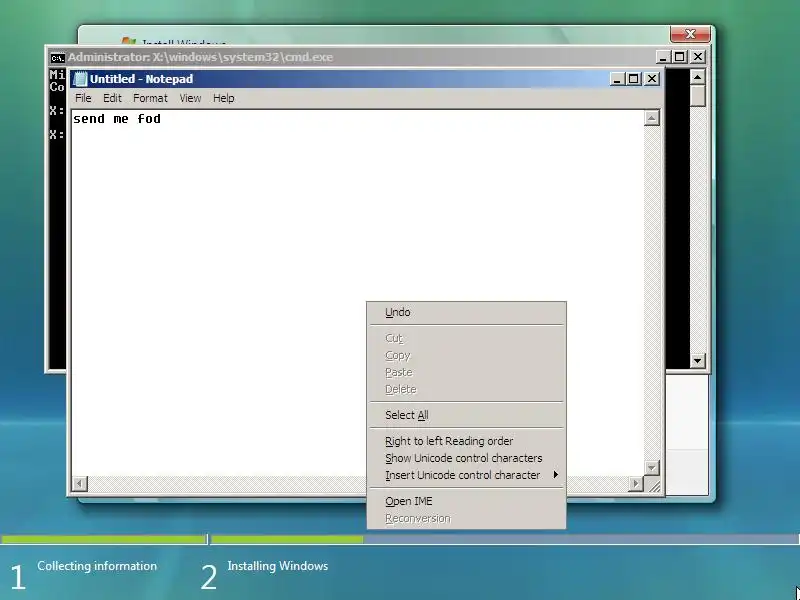Click the cmd window scrollbar thumb
Viewport: 800px width, 600px height.
[697, 96]
